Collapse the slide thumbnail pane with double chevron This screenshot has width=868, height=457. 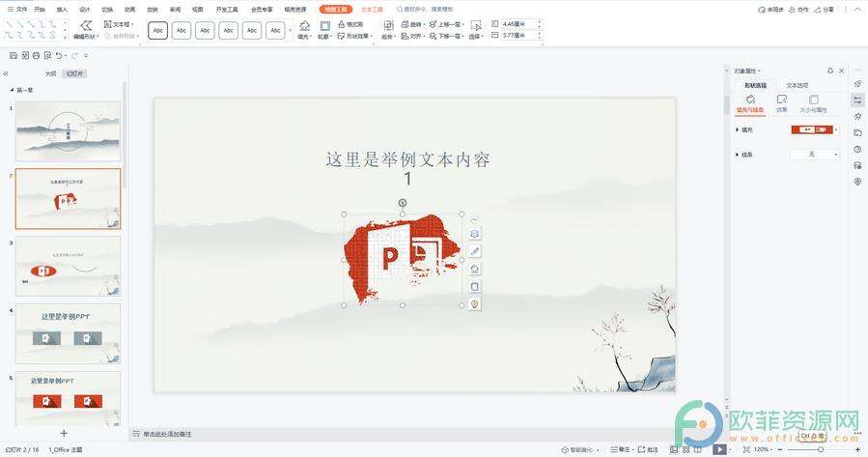tap(6, 73)
